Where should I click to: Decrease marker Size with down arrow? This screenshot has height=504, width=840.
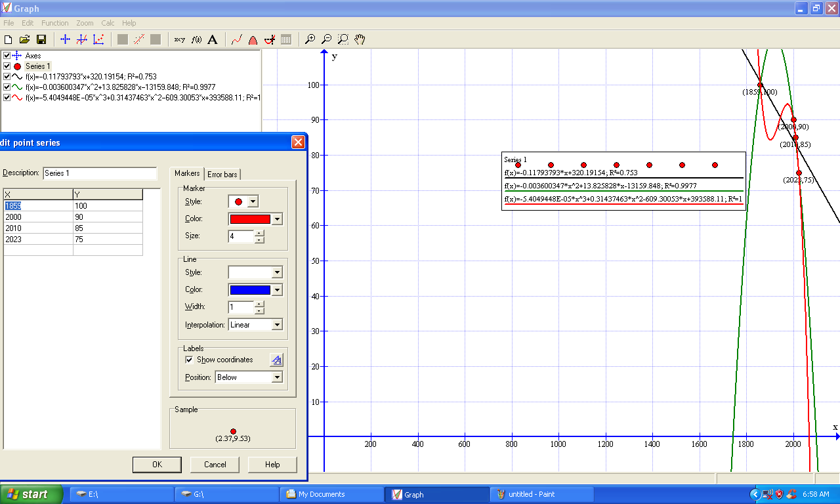point(259,240)
